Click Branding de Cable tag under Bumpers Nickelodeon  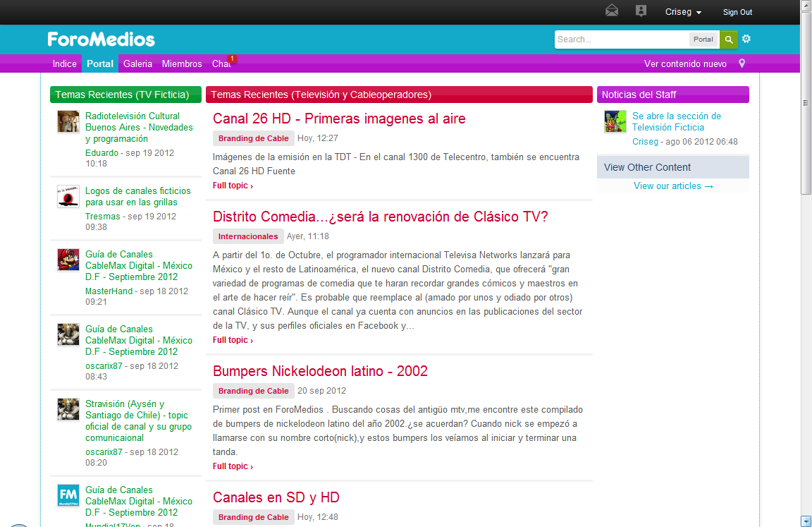(253, 391)
